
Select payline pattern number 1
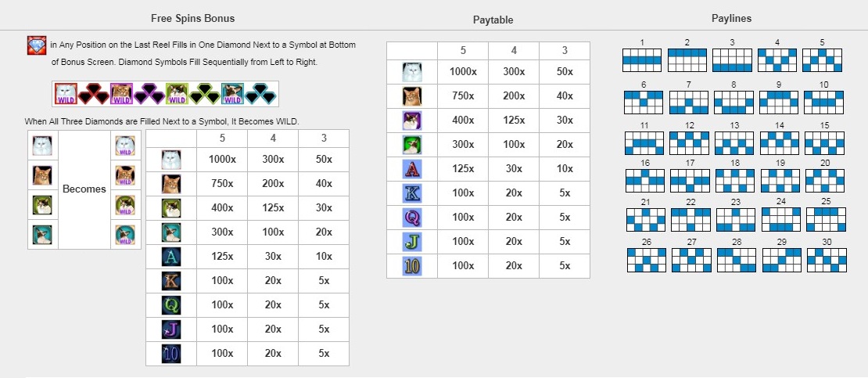641,60
